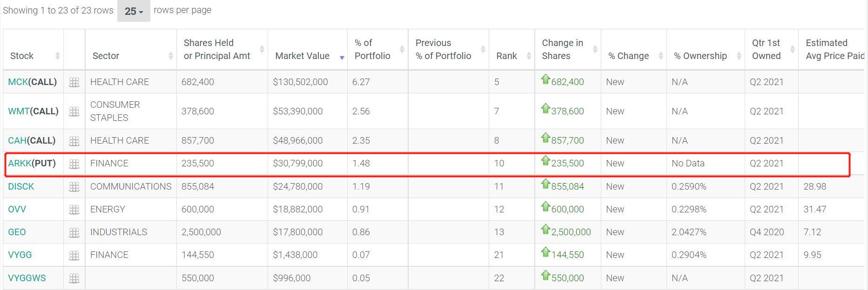Open the ARKK stock link
The image size is (868, 290).
[x=20, y=164]
